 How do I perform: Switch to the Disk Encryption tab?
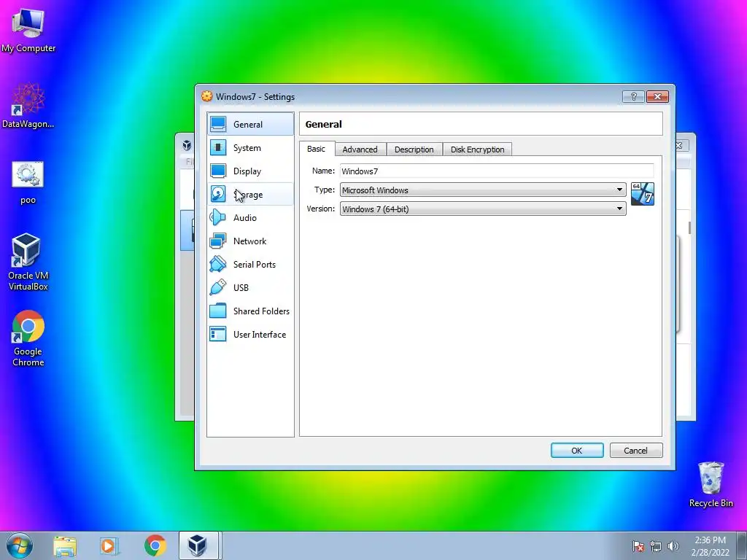pos(477,149)
